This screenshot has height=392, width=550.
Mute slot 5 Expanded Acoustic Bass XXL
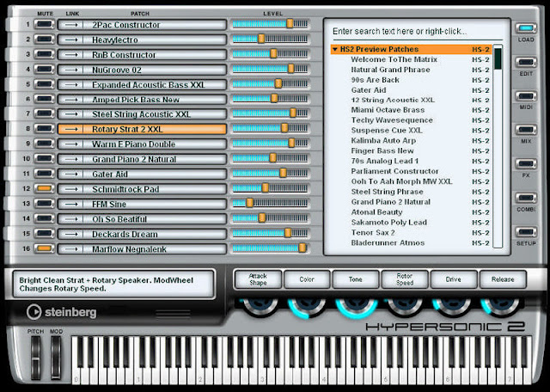[44, 84]
